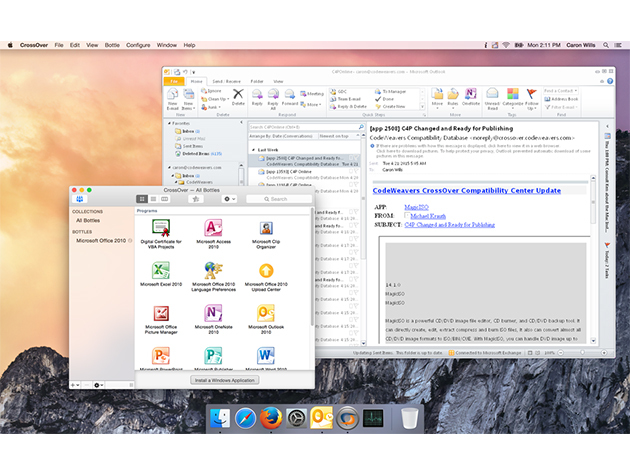630x473 pixels.
Task: Click Install a Windows Application button
Action: tap(224, 380)
